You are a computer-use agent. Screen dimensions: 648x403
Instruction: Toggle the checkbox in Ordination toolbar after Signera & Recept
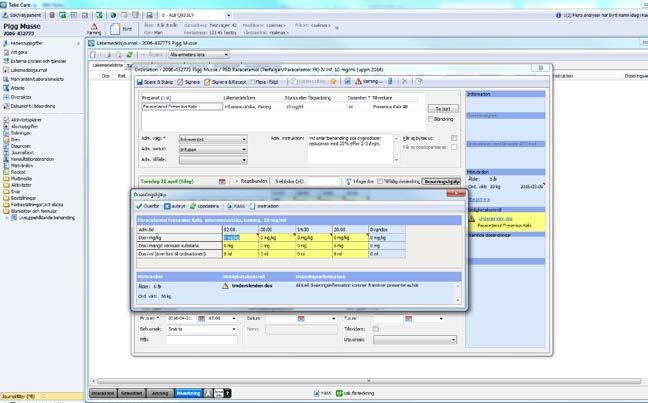(253, 82)
